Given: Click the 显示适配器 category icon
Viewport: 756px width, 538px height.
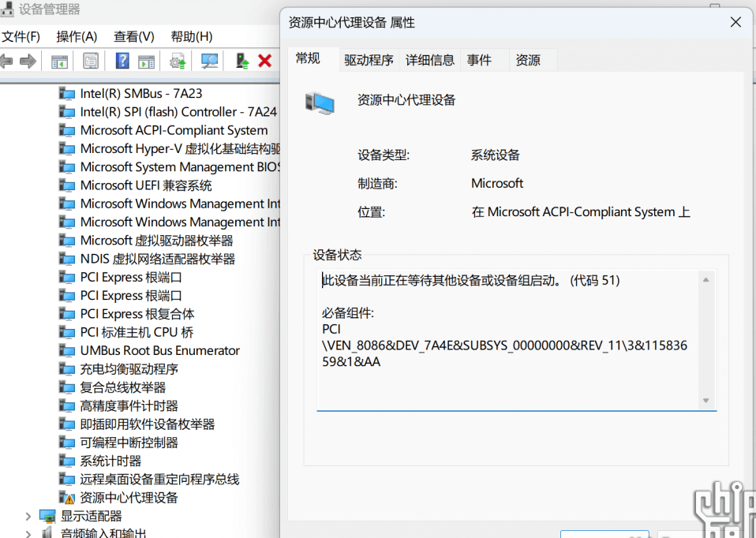Looking at the screenshot, I should (47, 516).
